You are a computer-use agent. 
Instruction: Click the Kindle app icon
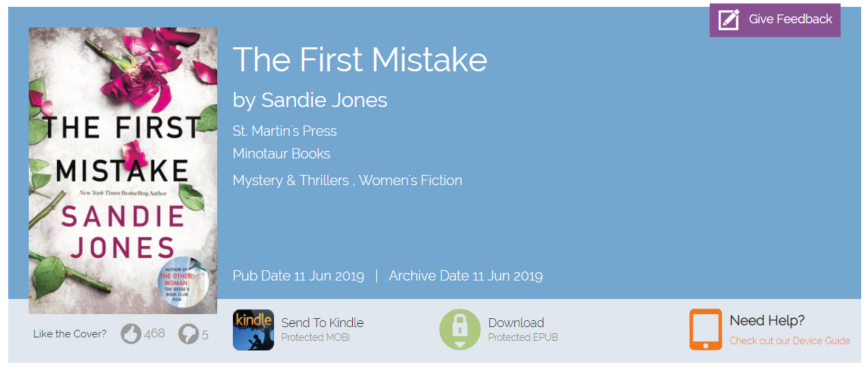(x=253, y=330)
